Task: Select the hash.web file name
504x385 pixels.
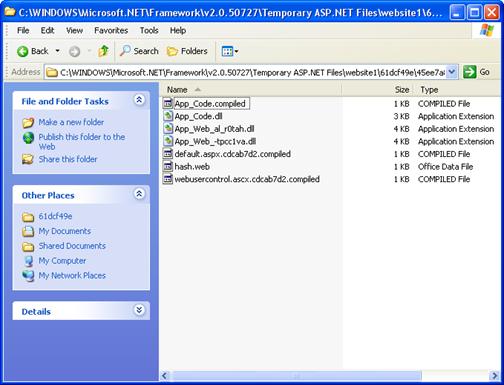Action: click(192, 167)
